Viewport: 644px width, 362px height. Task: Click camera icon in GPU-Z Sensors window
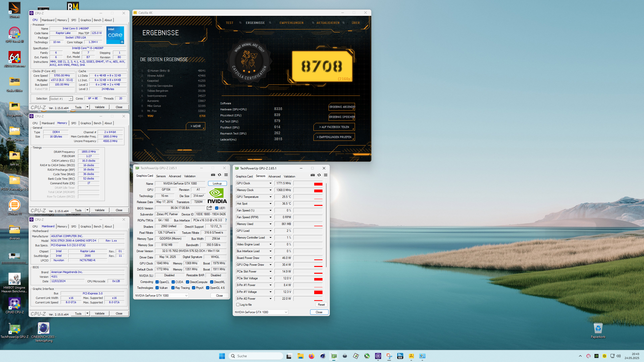click(x=313, y=175)
